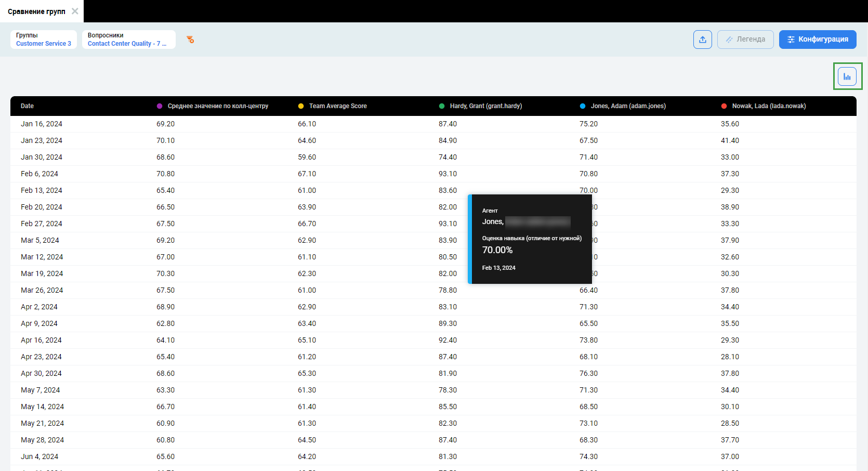This screenshot has width=868, height=471.
Task: Open the Сравнение групп tab
Action: [36, 11]
